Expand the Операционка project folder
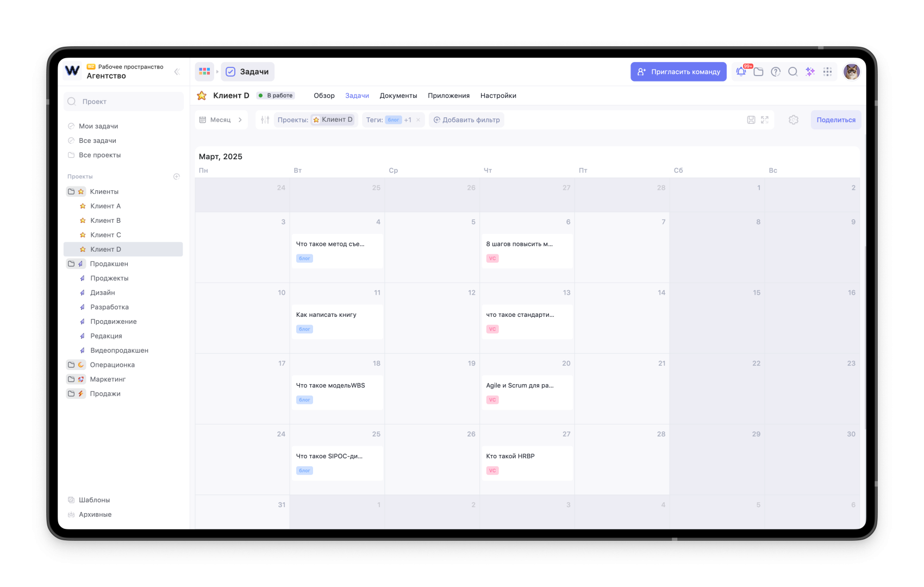This screenshot has height=587, width=924. pyautogui.click(x=71, y=365)
